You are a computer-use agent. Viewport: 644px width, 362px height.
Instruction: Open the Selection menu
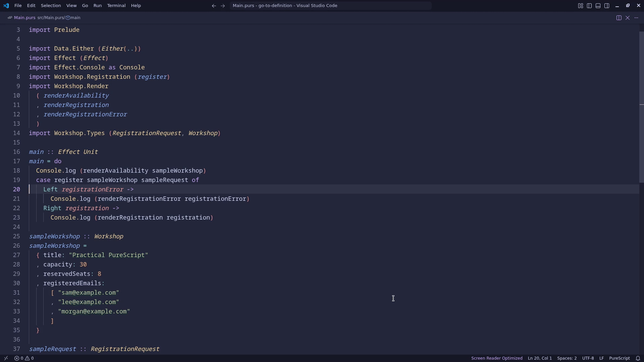(x=51, y=6)
